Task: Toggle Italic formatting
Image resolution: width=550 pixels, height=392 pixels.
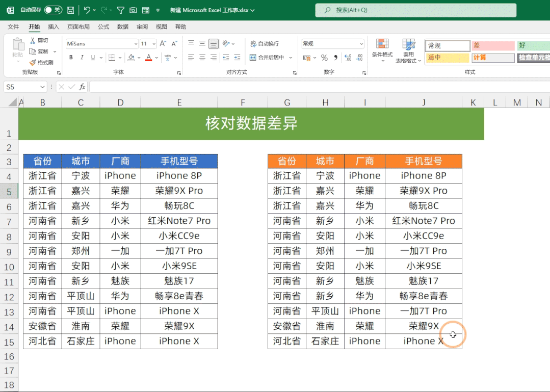Action: pos(82,58)
